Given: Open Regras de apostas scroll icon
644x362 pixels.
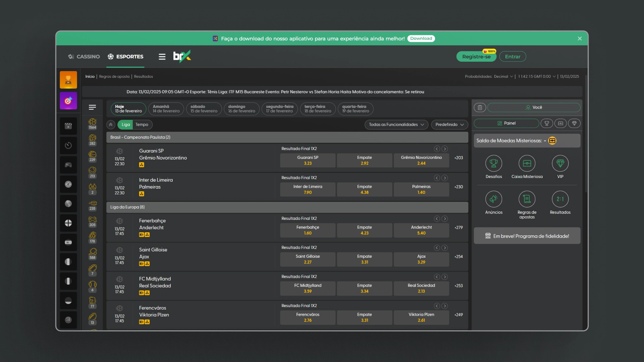Looking at the screenshot, I should (527, 199).
